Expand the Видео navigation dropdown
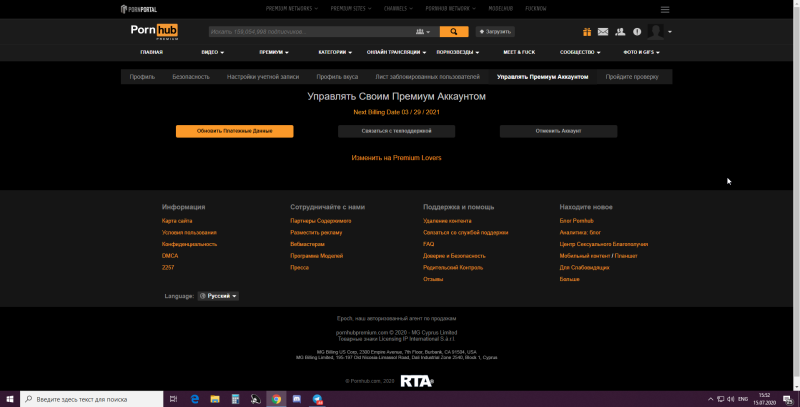This screenshot has height=407, width=800. point(212,52)
